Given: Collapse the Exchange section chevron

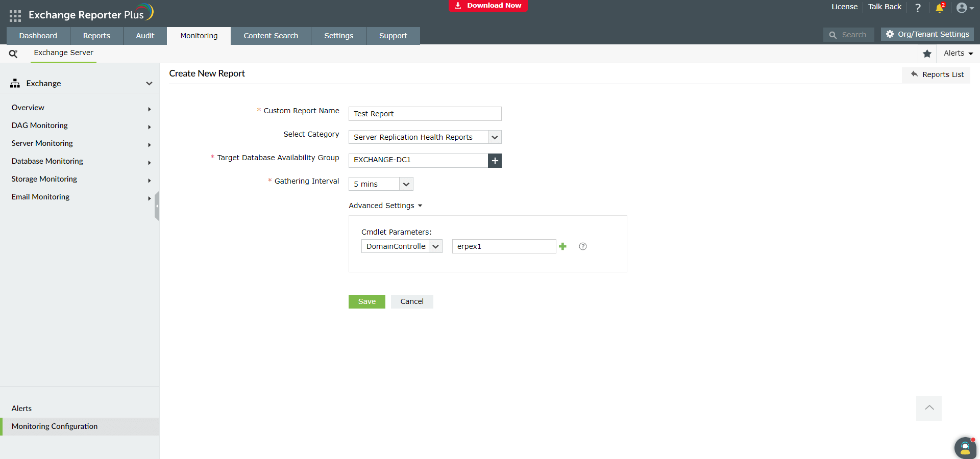Looking at the screenshot, I should click(x=149, y=84).
